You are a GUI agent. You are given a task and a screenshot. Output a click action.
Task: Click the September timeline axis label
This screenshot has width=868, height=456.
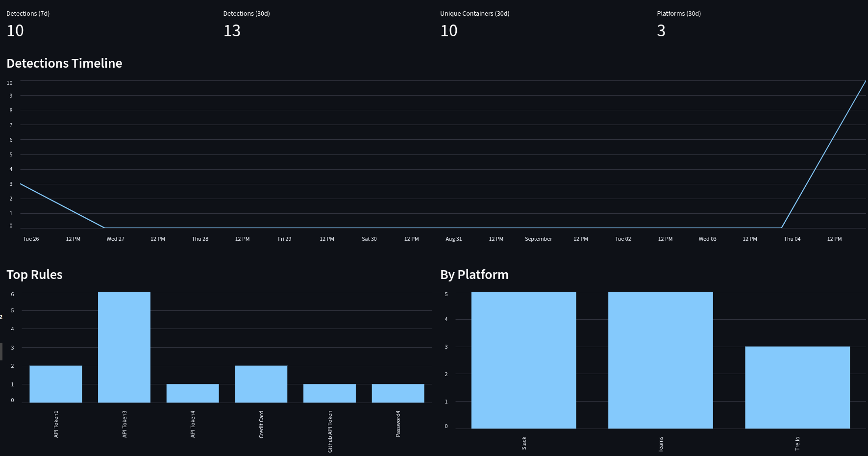(x=538, y=239)
